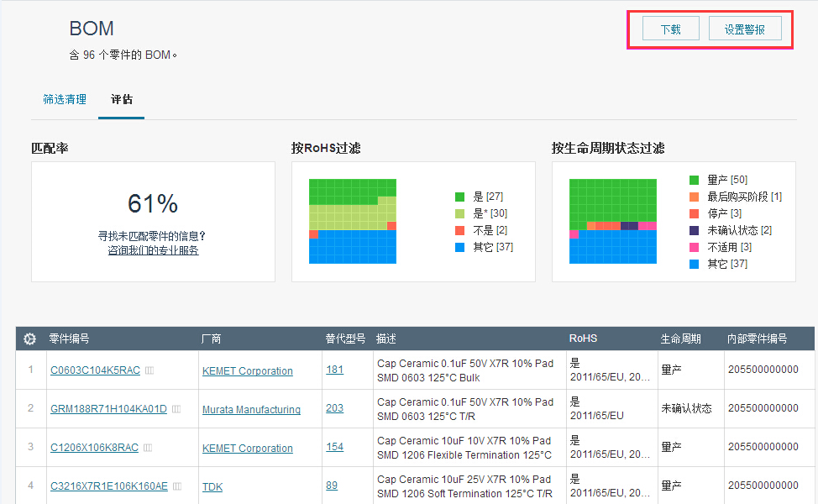Open KEMET Corporation link in row 1
818x504 pixels.
click(x=247, y=371)
